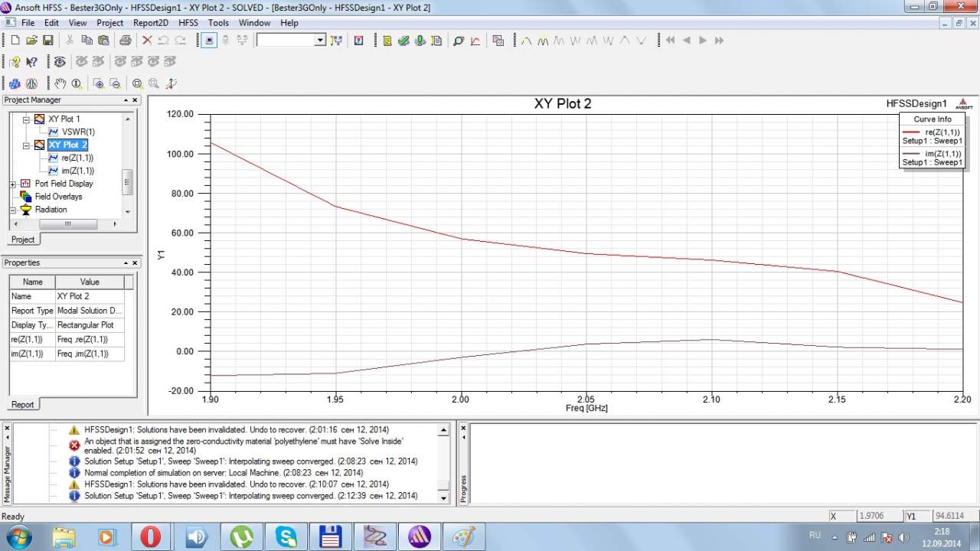The height and width of the screenshot is (551, 980).
Task: Expand the Port Field Display node
Action: (x=13, y=184)
